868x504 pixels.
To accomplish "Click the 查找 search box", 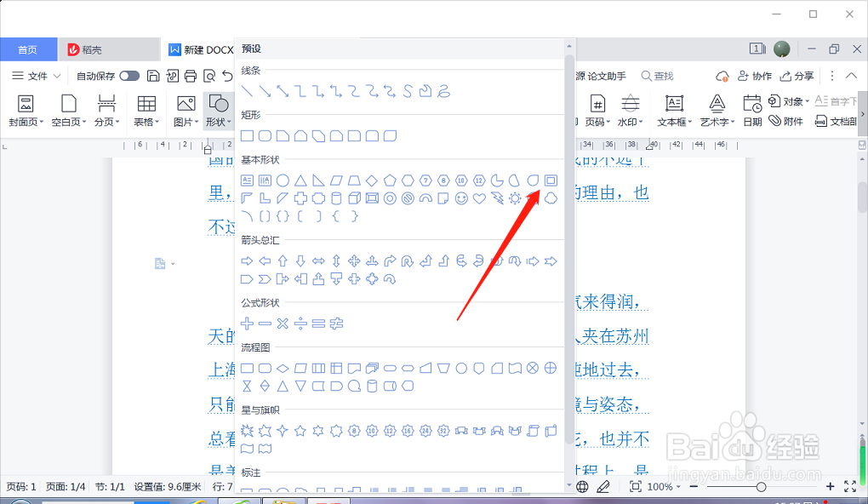I will (657, 76).
